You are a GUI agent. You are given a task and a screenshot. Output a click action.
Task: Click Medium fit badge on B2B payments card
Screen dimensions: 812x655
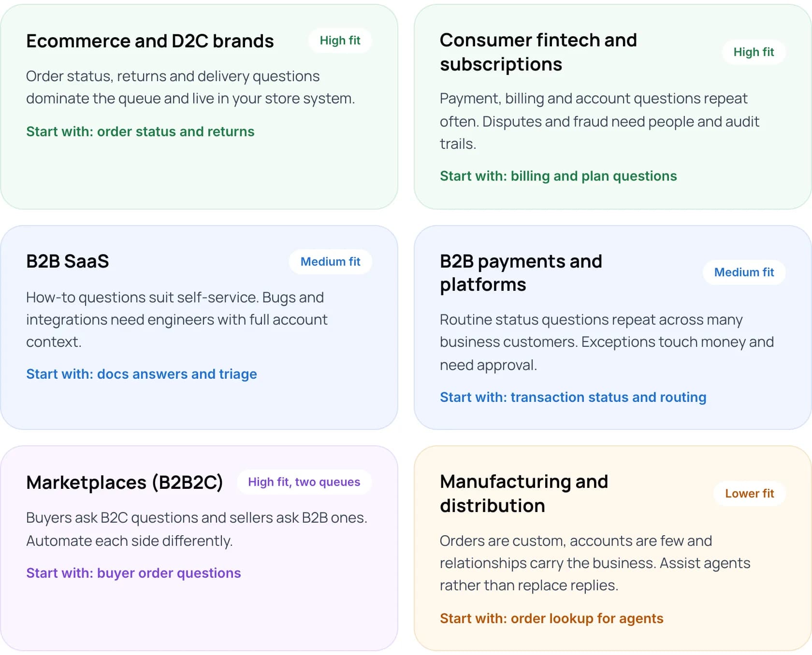coord(744,272)
